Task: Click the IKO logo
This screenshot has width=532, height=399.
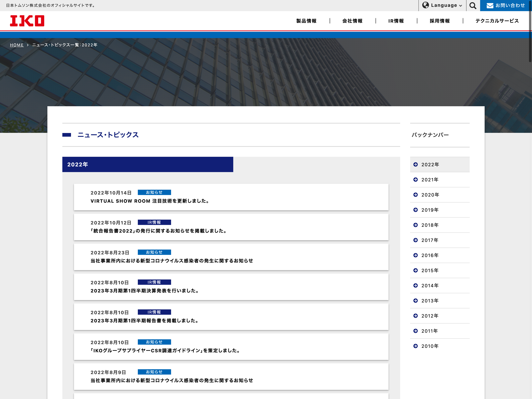Action: tap(27, 21)
